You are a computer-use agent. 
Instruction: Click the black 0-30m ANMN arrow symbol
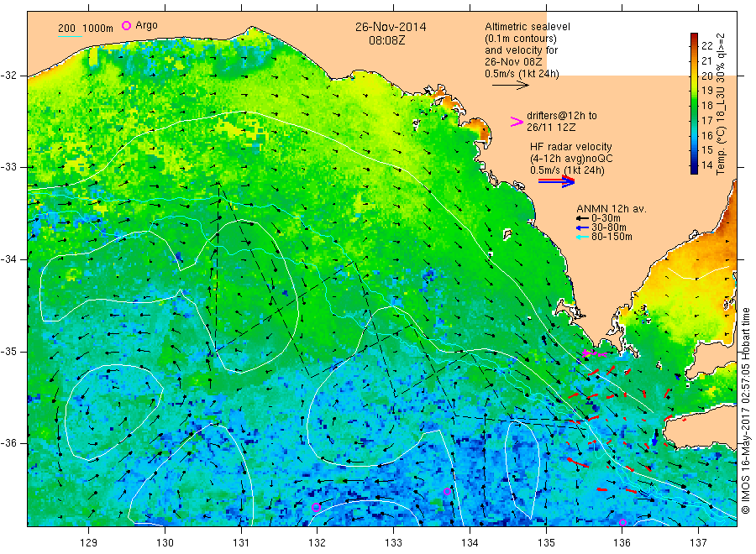coord(582,219)
